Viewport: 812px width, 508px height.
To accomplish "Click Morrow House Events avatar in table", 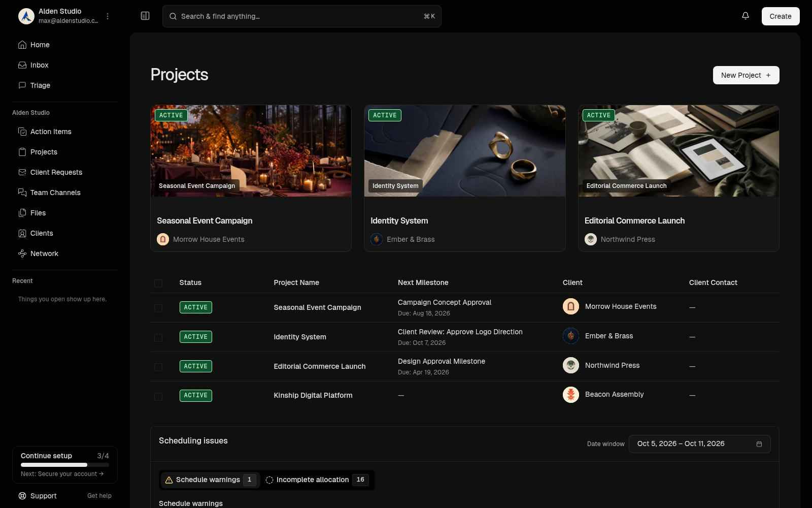I will pos(571,306).
